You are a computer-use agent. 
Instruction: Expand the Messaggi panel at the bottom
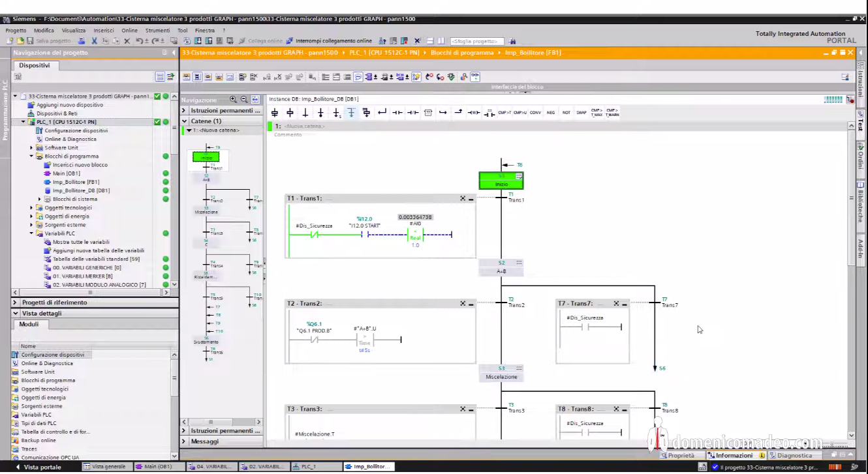(x=183, y=441)
